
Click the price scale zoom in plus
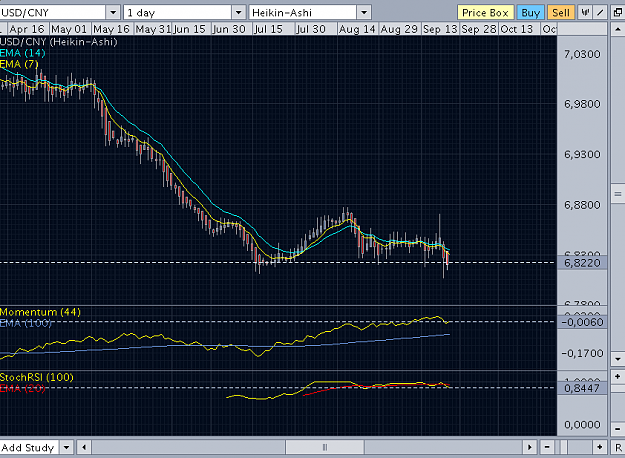tap(618, 376)
